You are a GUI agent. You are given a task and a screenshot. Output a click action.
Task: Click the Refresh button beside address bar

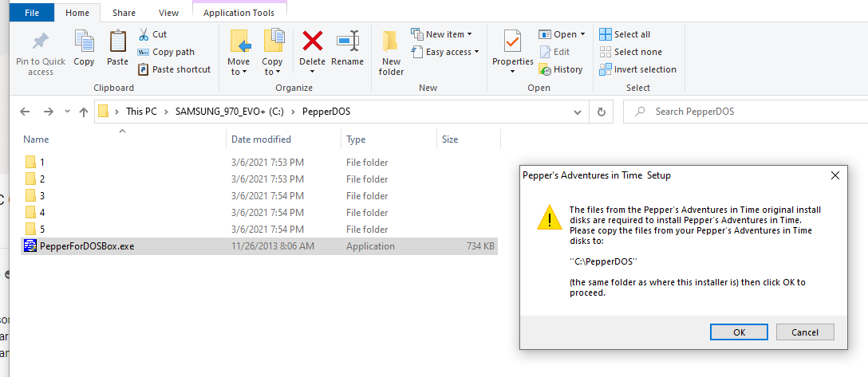pyautogui.click(x=602, y=112)
